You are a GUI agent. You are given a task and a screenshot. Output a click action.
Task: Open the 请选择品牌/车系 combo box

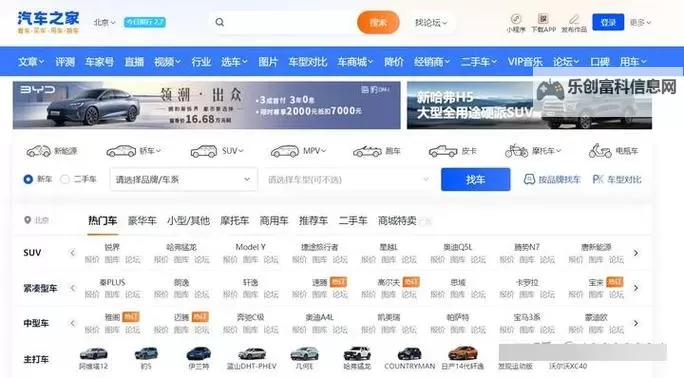183,179
